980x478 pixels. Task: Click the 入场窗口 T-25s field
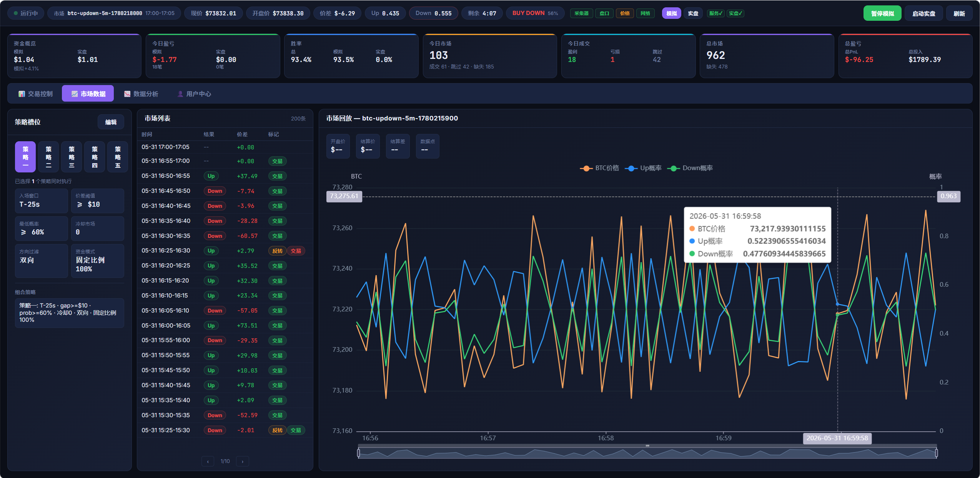42,201
